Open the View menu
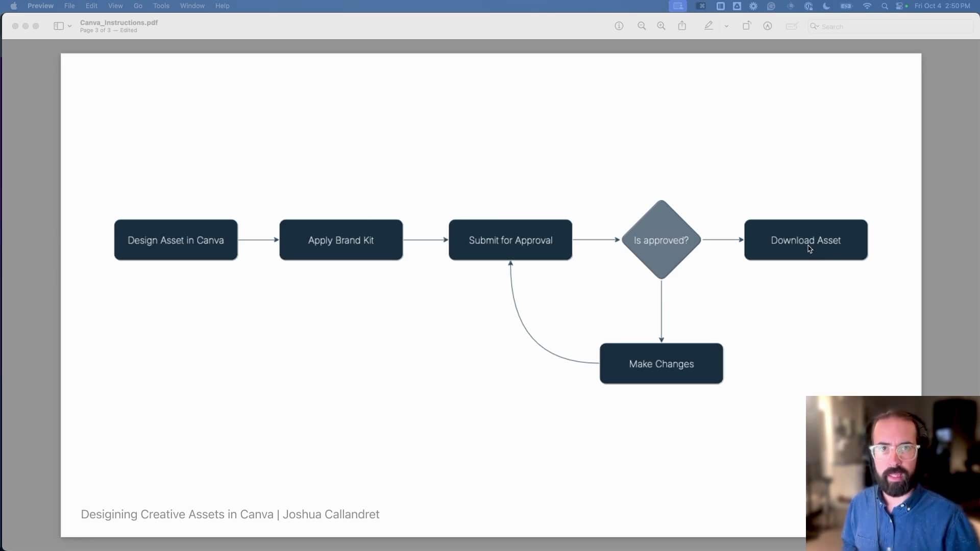The height and width of the screenshot is (551, 980). click(115, 6)
